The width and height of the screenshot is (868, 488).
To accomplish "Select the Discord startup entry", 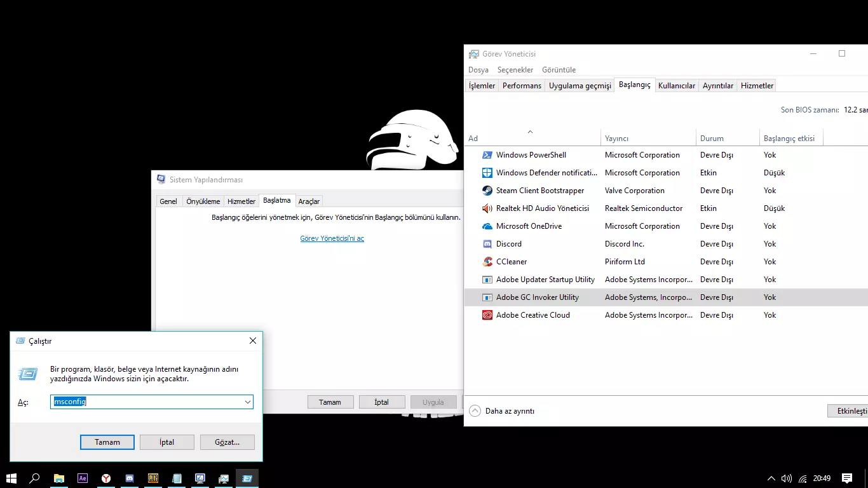I will 509,244.
